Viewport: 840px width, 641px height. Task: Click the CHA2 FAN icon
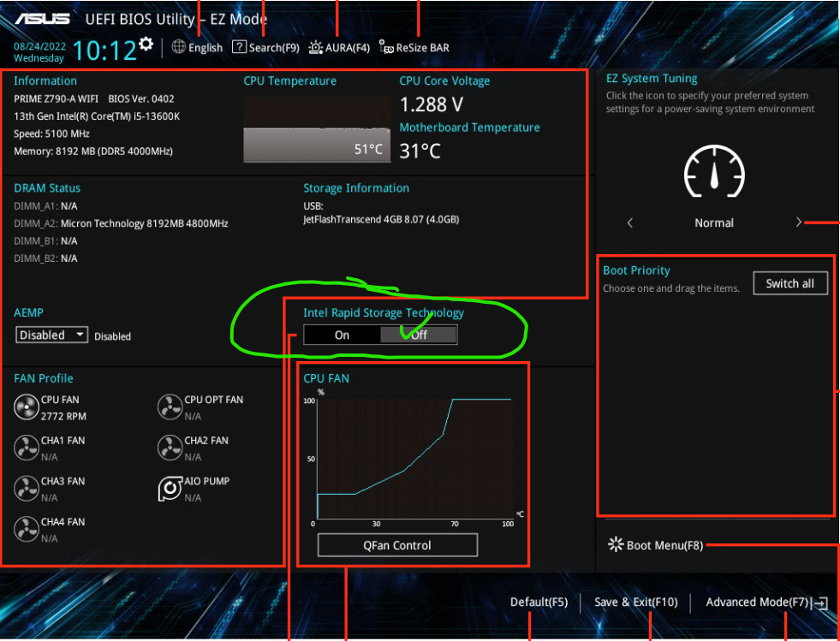click(x=170, y=448)
